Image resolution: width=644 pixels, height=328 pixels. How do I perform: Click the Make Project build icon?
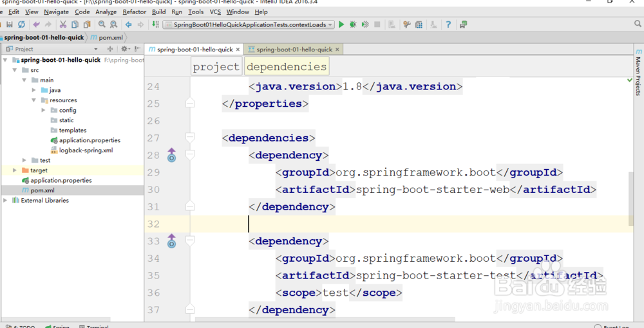155,24
